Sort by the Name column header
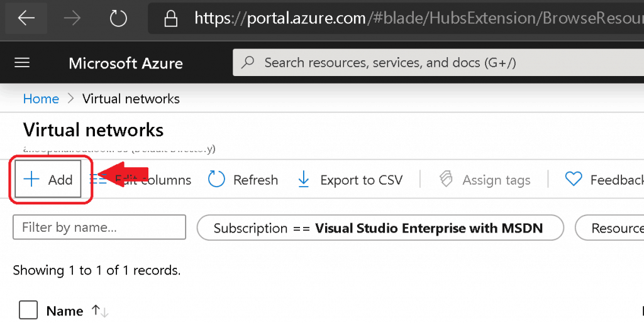 click(x=65, y=311)
